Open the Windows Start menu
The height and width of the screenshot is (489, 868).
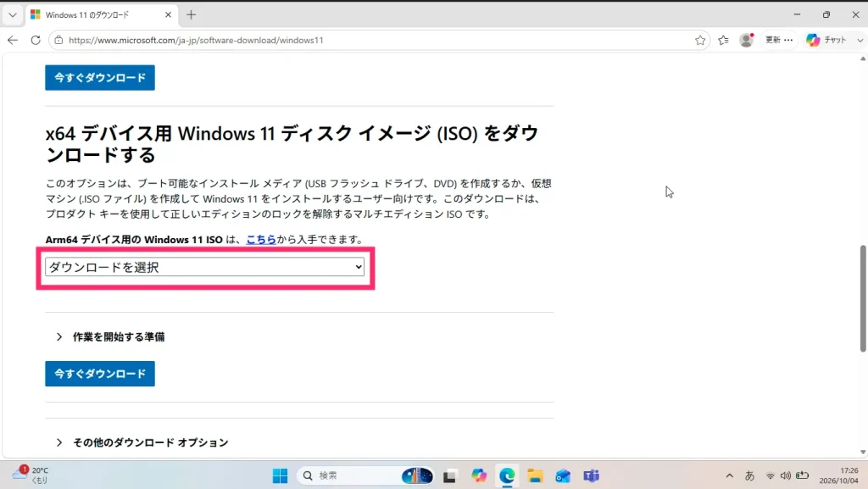tap(280, 475)
